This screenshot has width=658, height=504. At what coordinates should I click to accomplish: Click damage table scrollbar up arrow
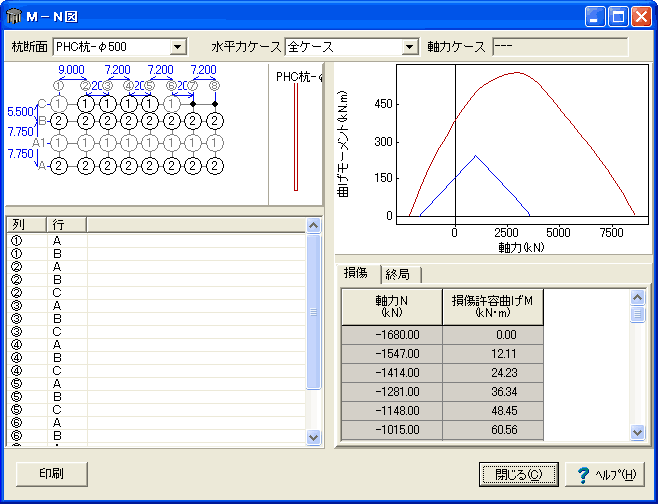[637, 298]
